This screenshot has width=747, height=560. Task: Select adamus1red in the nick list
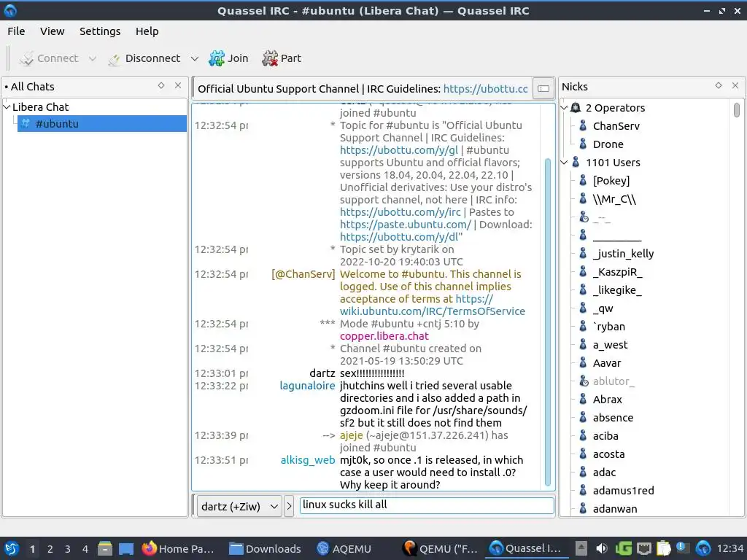(x=623, y=491)
